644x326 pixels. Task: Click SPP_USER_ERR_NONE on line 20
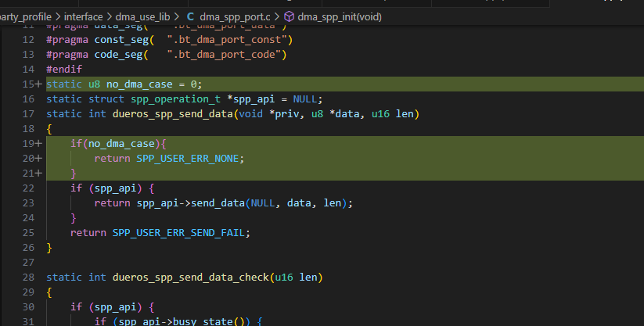pyautogui.click(x=188, y=159)
